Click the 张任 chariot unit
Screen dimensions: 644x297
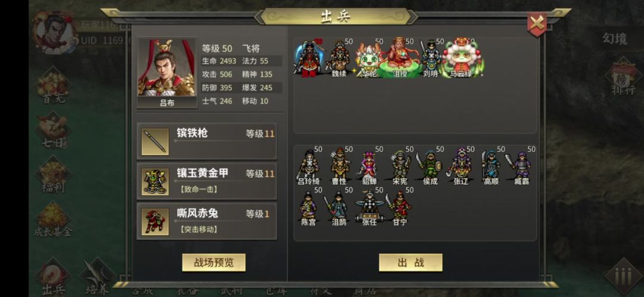369,206
